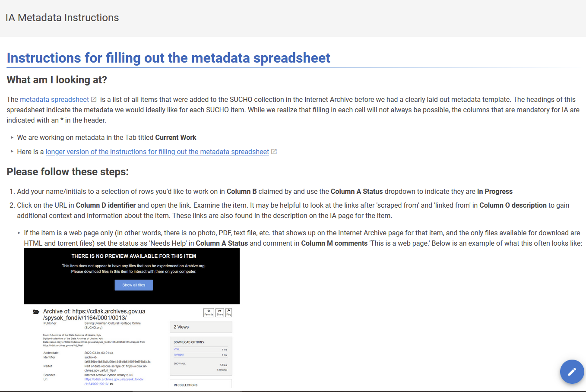Click 'Column M comments' text
586x392 pixels.
[334, 243]
